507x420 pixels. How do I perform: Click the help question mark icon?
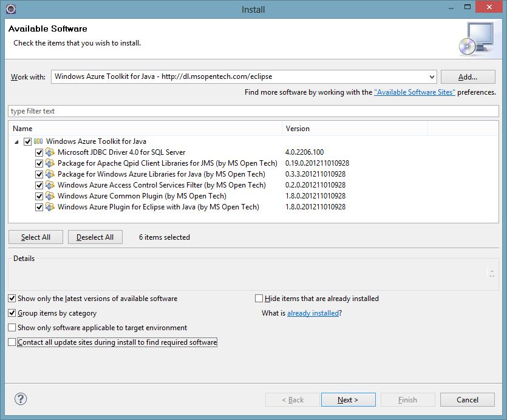(21, 399)
